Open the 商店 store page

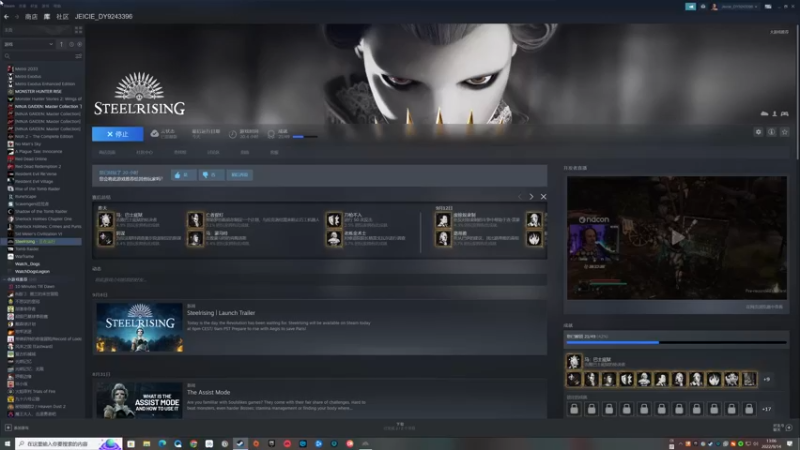31,17
